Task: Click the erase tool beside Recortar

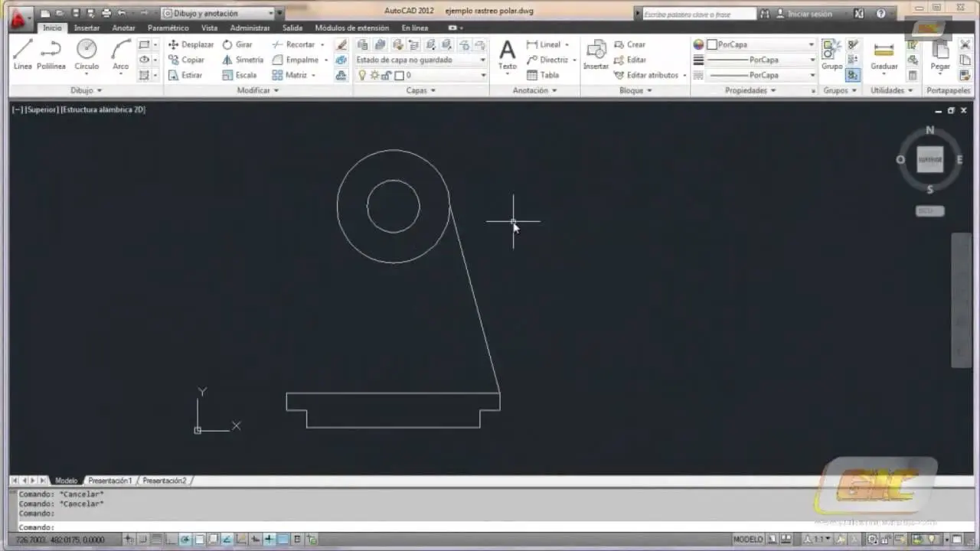Action: pos(341,44)
